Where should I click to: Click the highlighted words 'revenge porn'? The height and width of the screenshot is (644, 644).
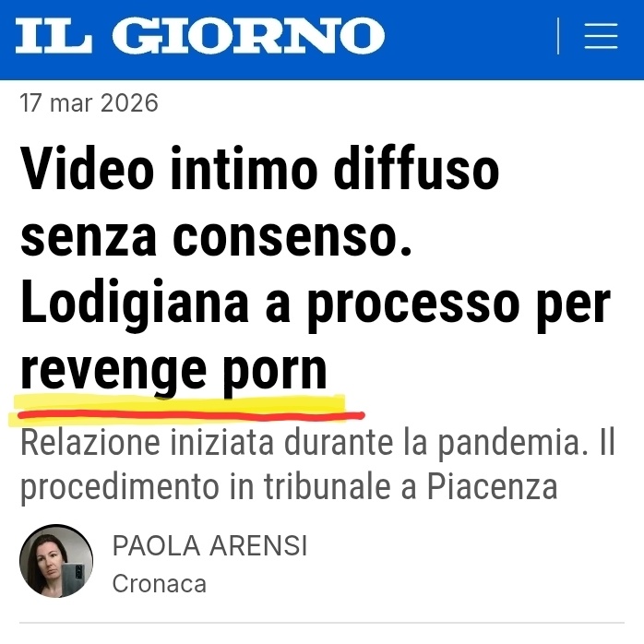(x=173, y=373)
